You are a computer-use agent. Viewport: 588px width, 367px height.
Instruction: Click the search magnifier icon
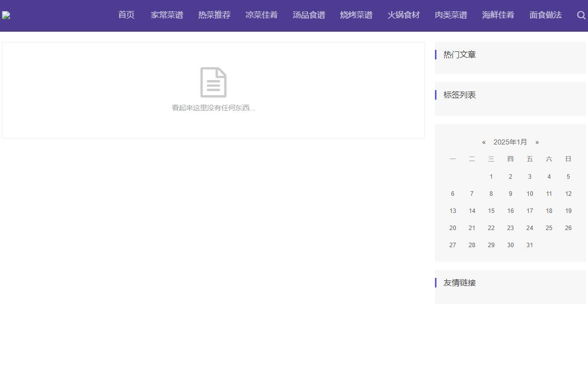pyautogui.click(x=581, y=15)
